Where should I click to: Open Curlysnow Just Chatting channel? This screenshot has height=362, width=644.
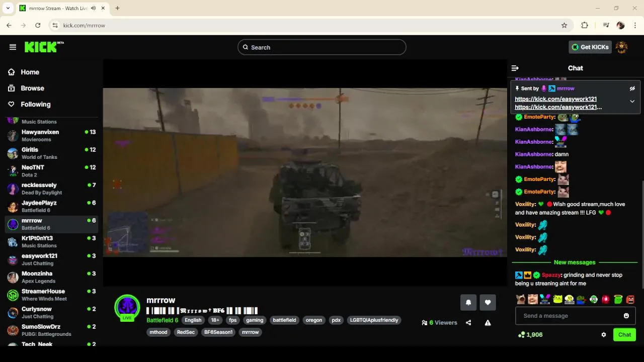(x=51, y=312)
